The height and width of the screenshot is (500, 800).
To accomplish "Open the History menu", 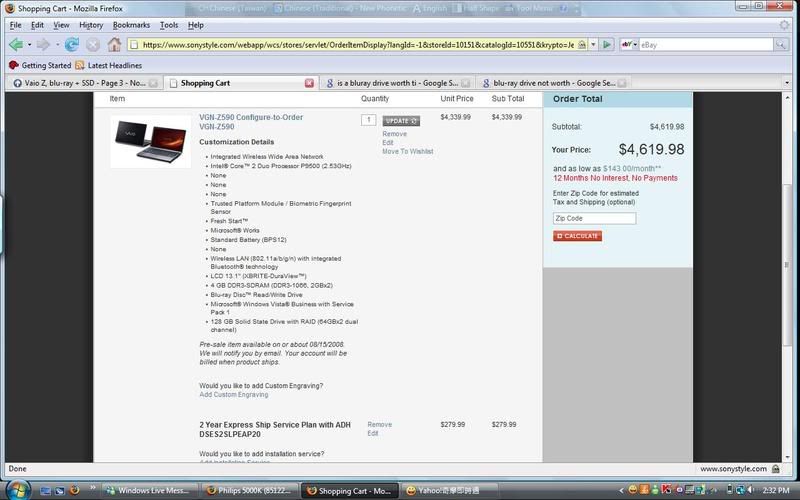I will pyautogui.click(x=91, y=25).
